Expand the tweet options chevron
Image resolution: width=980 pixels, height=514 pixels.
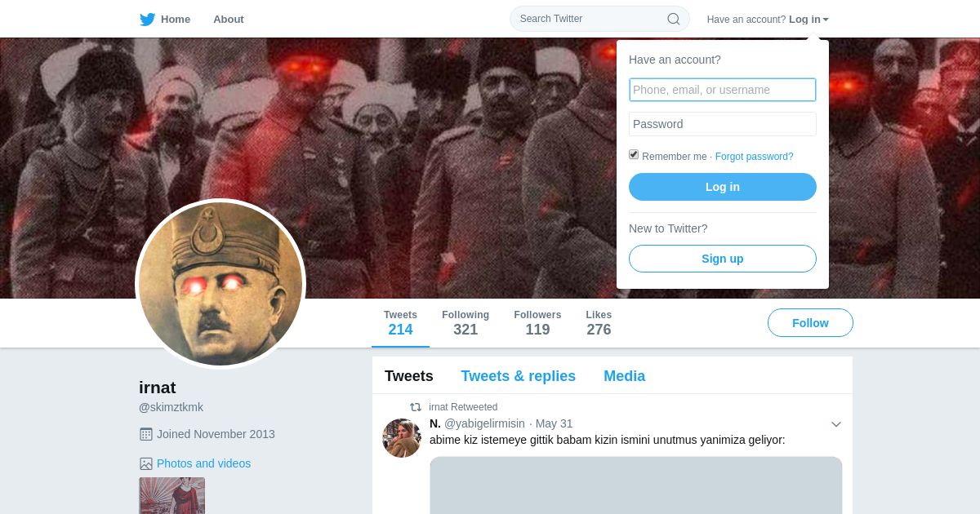click(836, 424)
